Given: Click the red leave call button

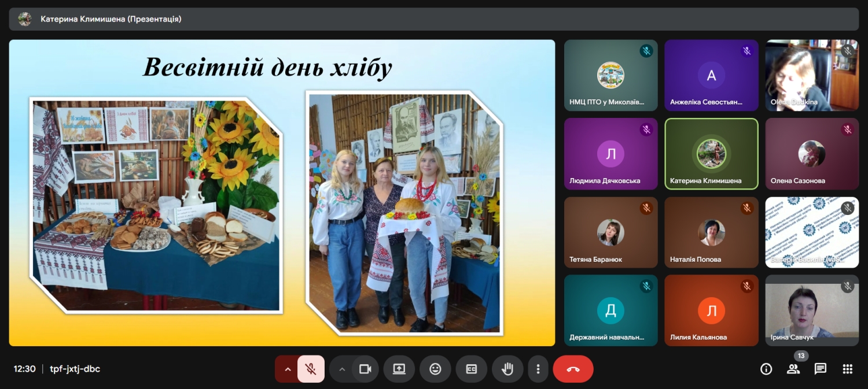Looking at the screenshot, I should [x=573, y=369].
